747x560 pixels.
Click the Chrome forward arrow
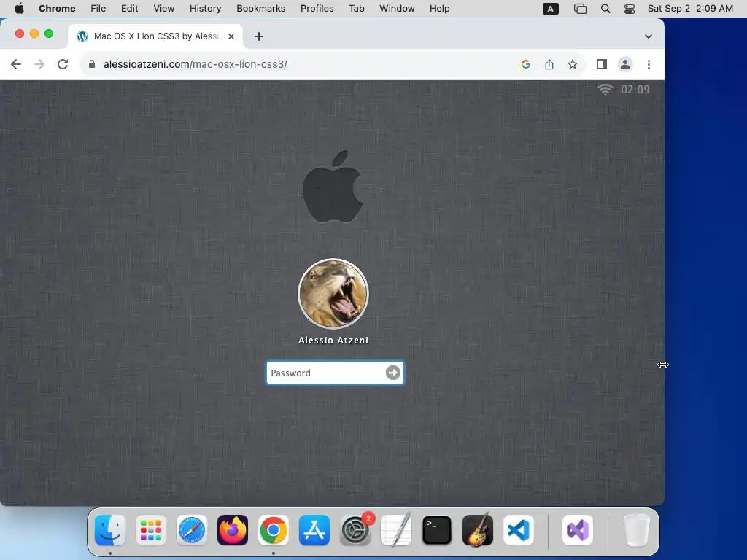(x=39, y=64)
